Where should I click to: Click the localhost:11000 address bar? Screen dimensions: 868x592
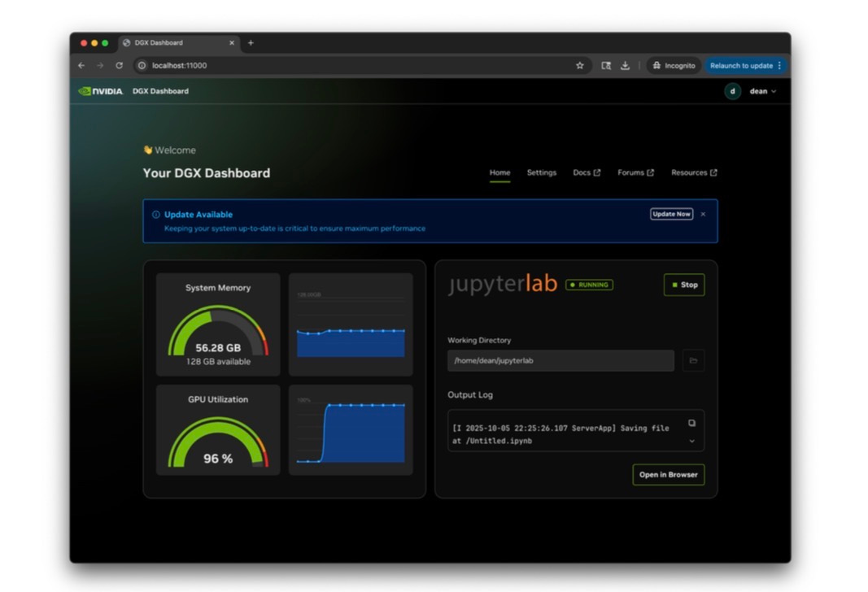(363, 65)
